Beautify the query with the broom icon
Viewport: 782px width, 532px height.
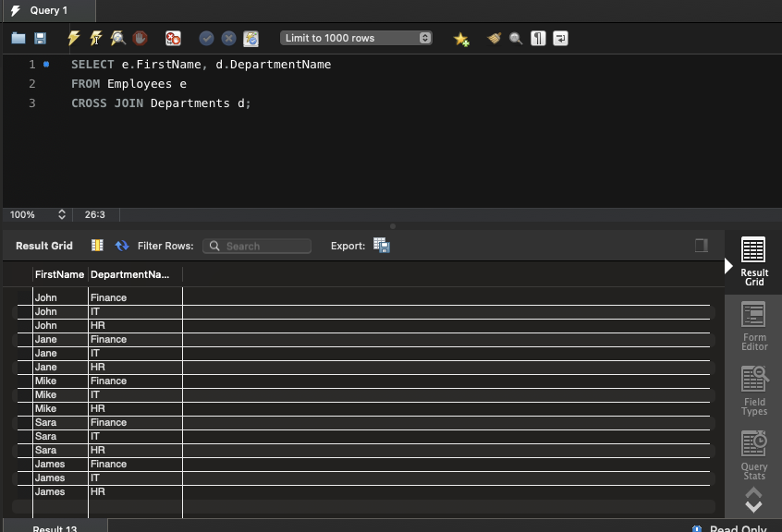tap(495, 39)
